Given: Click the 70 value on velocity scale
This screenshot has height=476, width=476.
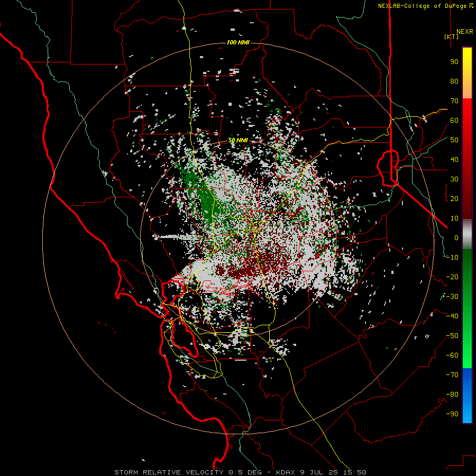Looking at the screenshot, I should [454, 101].
